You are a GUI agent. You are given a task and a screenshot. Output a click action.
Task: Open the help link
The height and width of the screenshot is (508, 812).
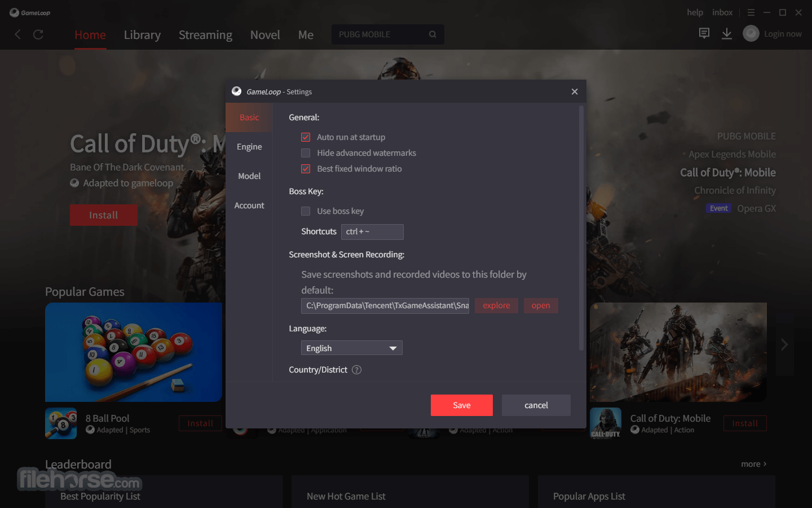point(695,12)
